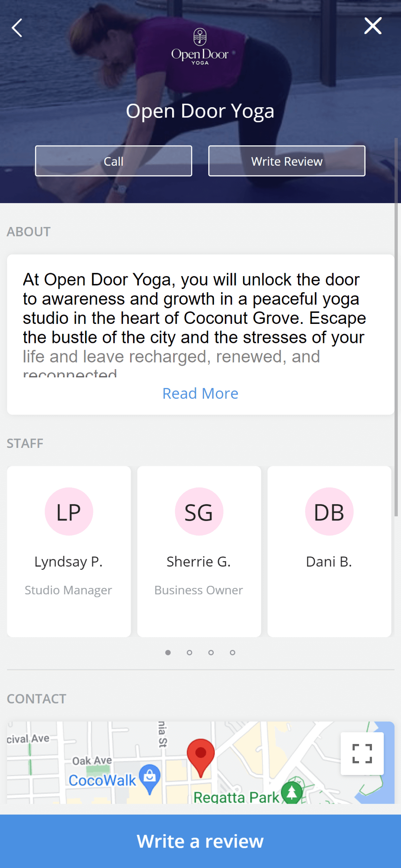Tap the outlined Write Review button

pyautogui.click(x=287, y=161)
